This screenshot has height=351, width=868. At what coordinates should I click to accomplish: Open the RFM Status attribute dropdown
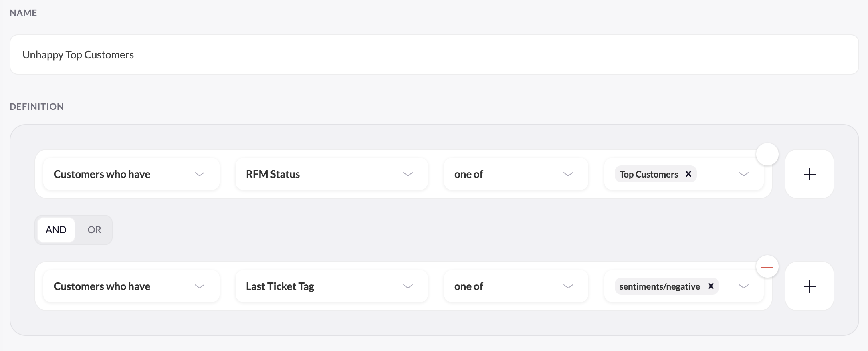(332, 174)
